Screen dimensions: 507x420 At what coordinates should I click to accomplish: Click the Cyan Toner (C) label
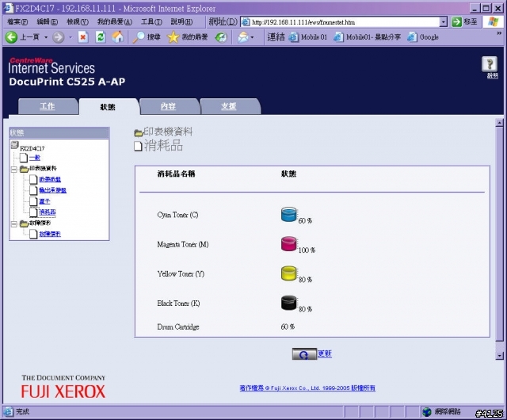pyautogui.click(x=177, y=215)
